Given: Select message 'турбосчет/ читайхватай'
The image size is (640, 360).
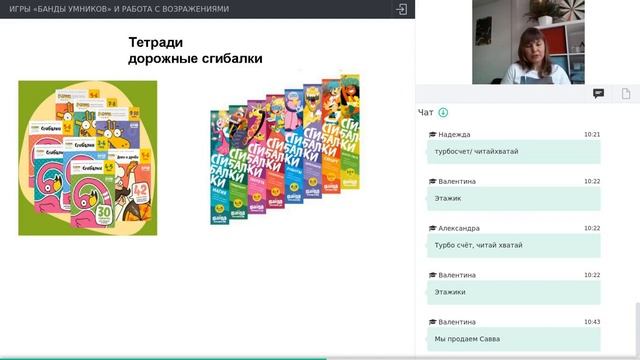Looking at the screenshot, I should click(x=513, y=151).
